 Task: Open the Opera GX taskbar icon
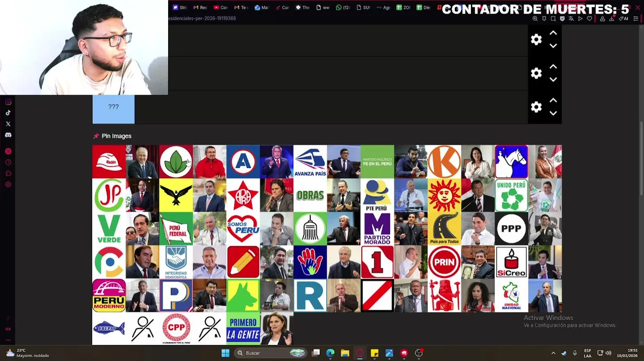pyautogui.click(x=359, y=353)
